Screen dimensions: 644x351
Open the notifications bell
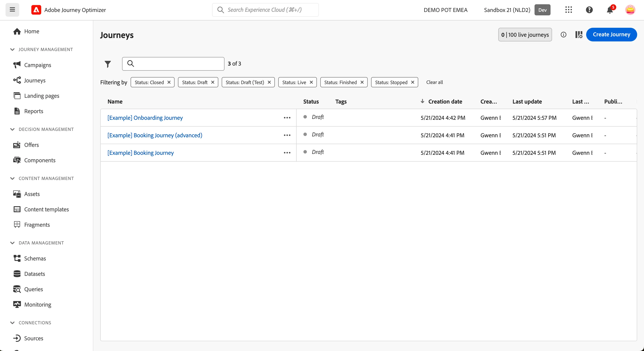point(610,10)
